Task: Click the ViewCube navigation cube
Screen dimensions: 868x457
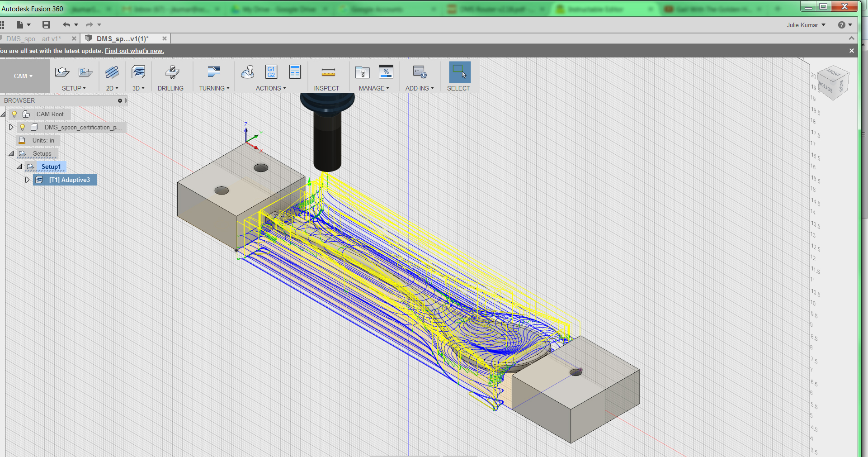Action: pyautogui.click(x=833, y=83)
